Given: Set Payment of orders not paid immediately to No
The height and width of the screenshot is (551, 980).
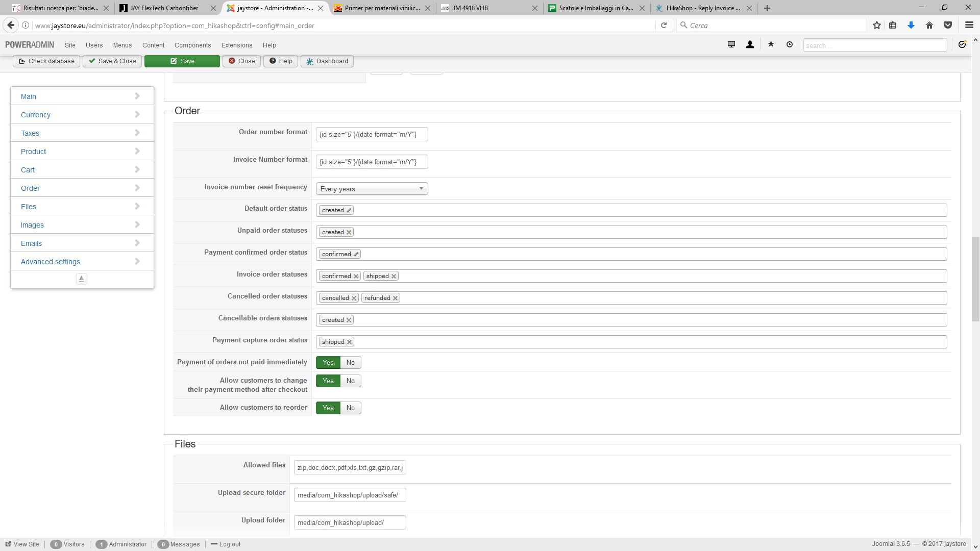Looking at the screenshot, I should point(350,362).
